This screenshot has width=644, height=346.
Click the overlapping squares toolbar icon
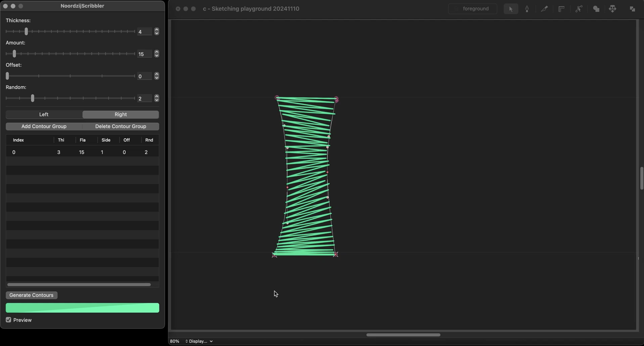(632, 9)
